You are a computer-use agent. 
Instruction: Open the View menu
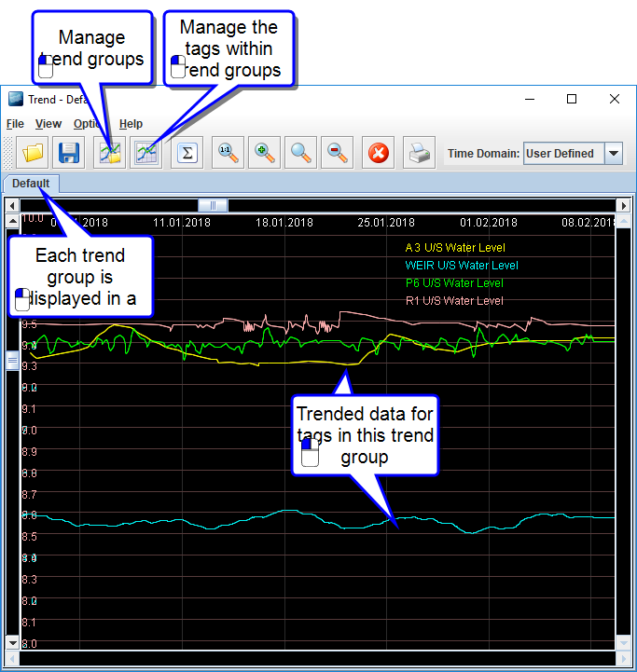(48, 124)
